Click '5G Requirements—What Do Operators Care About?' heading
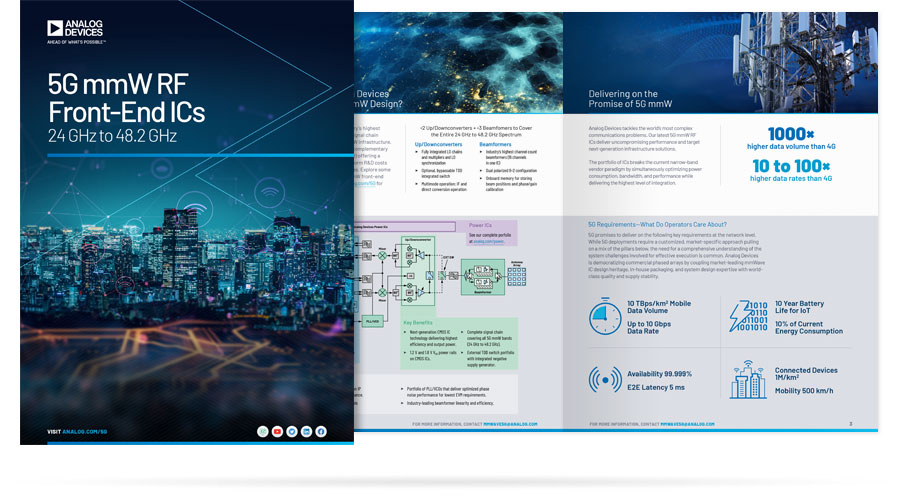The height and width of the screenshot is (500, 900). (657, 224)
